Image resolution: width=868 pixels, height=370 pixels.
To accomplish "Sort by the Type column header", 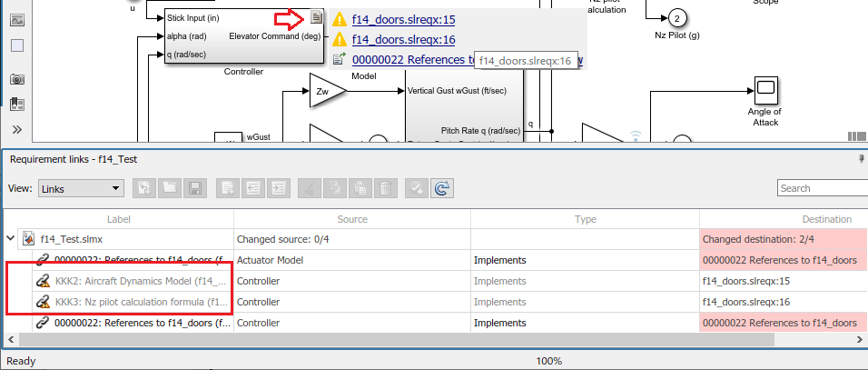I will click(585, 219).
